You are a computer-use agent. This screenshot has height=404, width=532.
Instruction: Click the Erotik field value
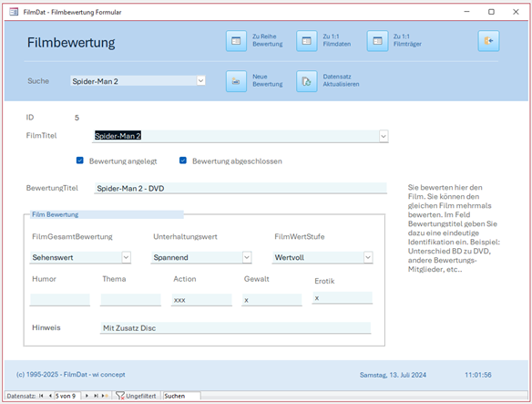click(343, 297)
